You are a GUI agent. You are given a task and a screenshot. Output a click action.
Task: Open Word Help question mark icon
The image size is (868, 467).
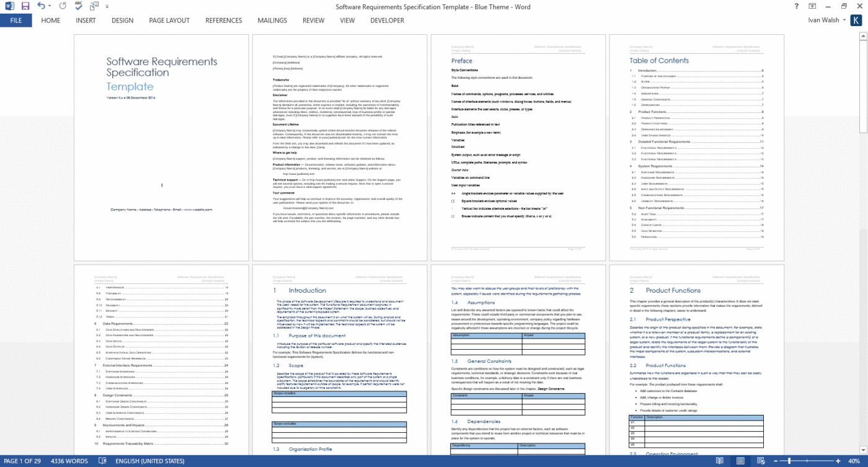point(795,6)
